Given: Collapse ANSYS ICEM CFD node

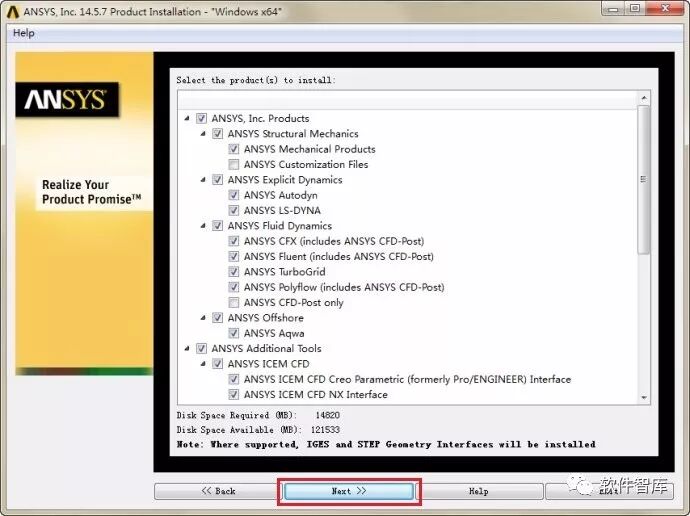Looking at the screenshot, I should [x=203, y=364].
